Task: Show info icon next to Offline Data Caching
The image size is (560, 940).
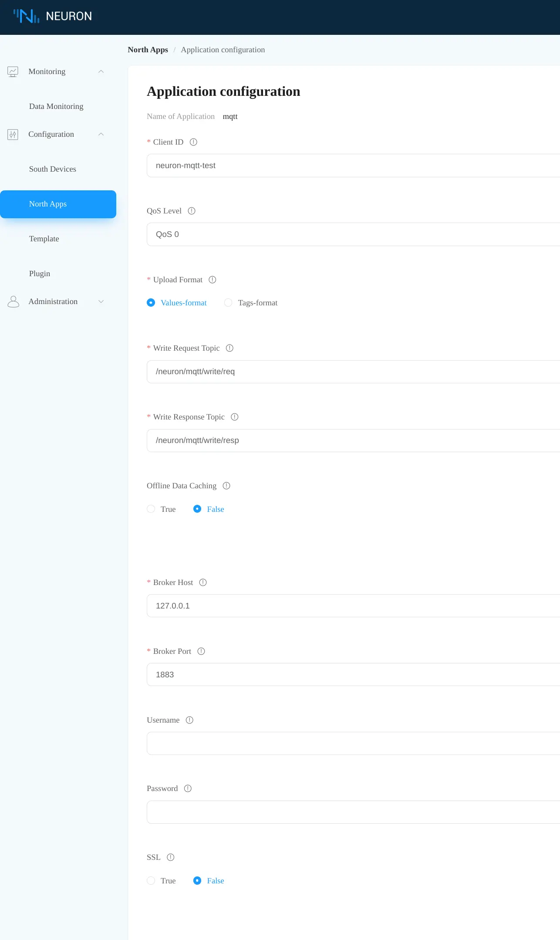Action: click(226, 486)
